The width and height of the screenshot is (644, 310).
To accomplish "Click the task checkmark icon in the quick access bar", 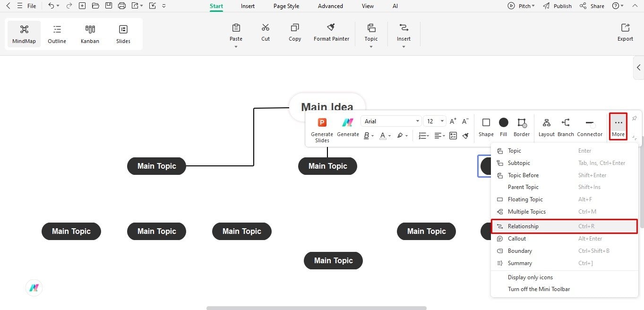I will 152,6.
